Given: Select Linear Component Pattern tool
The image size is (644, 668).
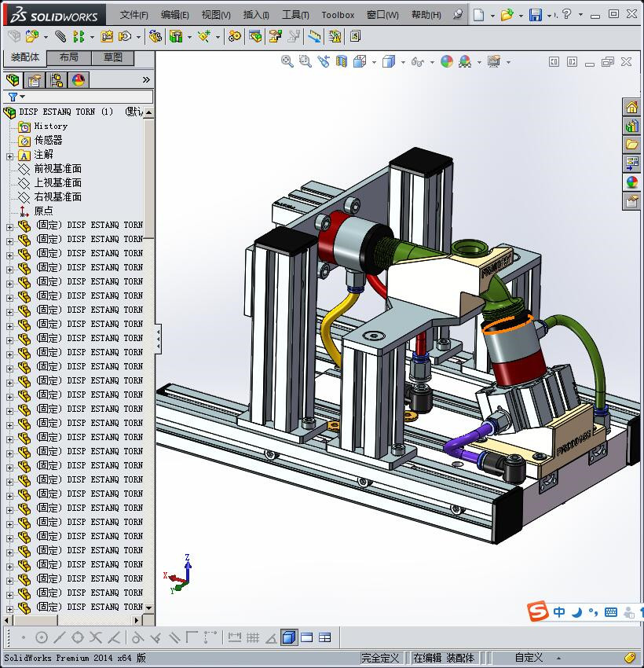Looking at the screenshot, I should pos(79,37).
